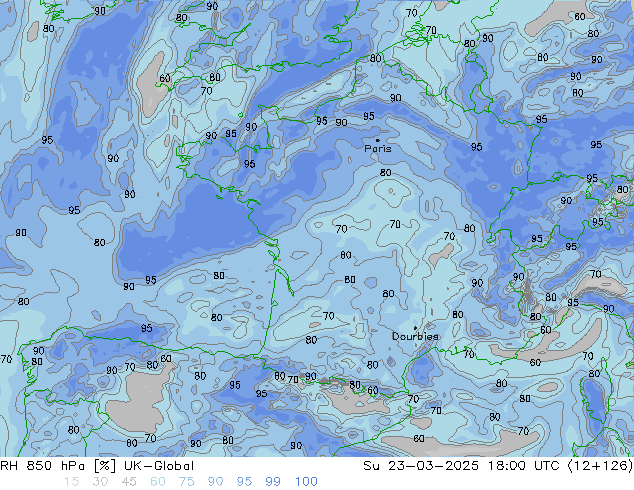Select the 75 legend value

(186, 482)
